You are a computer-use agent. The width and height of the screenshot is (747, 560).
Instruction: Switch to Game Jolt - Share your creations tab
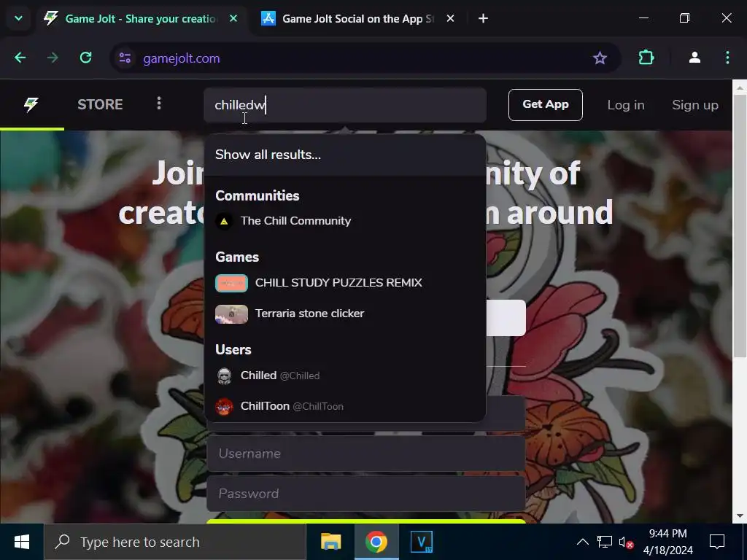pos(141,18)
